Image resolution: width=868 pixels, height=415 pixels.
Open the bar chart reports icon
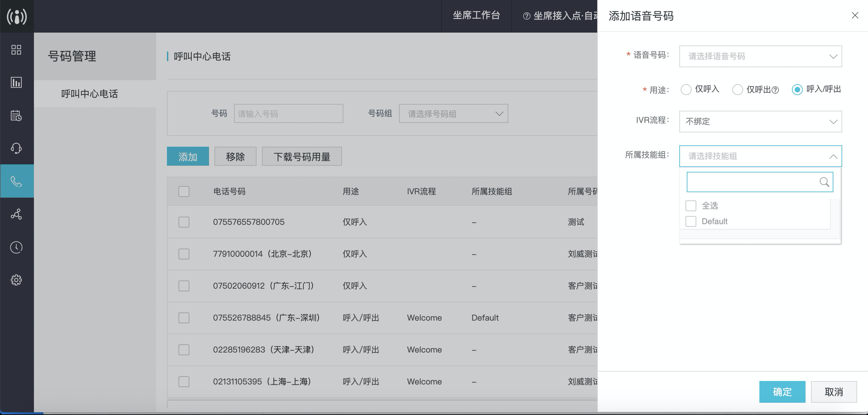(x=16, y=82)
